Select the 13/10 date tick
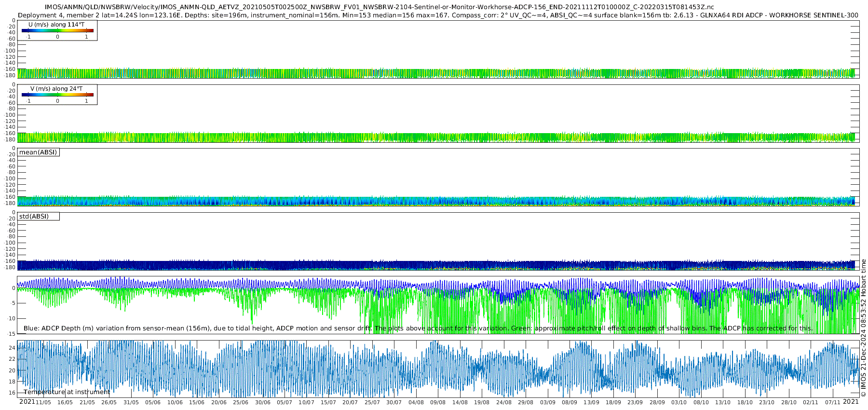Screen dimensions: 868x410 tap(723, 402)
